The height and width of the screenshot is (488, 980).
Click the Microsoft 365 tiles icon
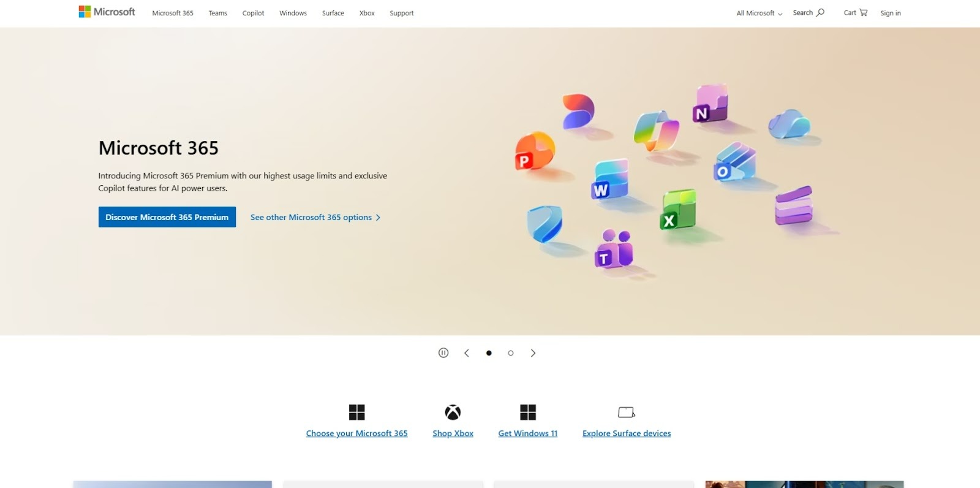coord(356,412)
